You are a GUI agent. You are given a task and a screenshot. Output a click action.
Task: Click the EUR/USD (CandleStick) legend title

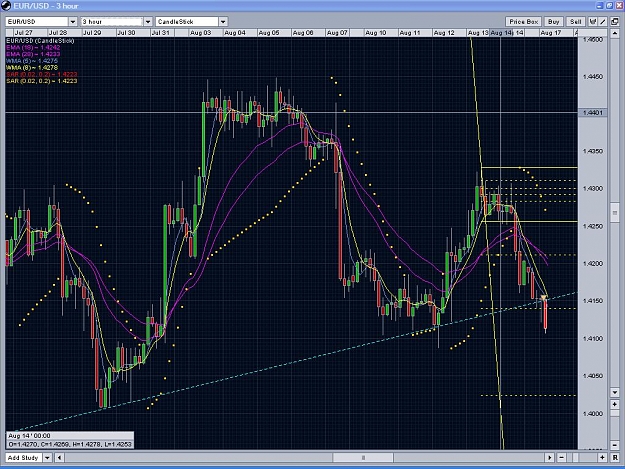coord(40,41)
